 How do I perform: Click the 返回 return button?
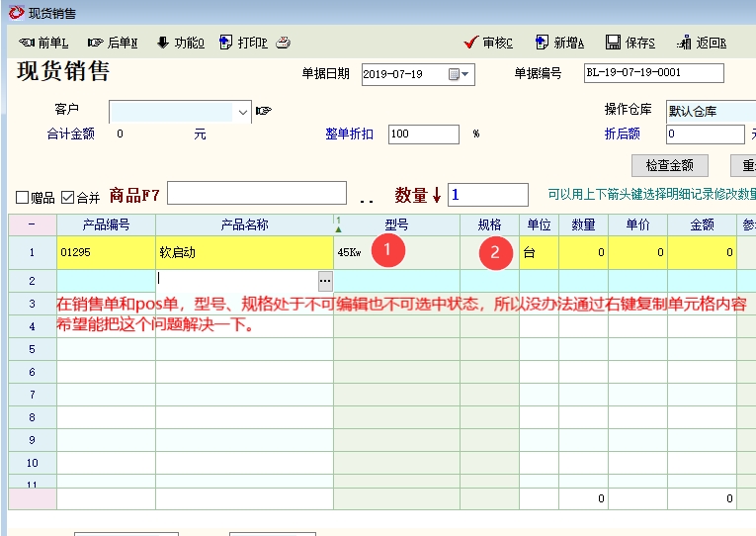point(702,43)
